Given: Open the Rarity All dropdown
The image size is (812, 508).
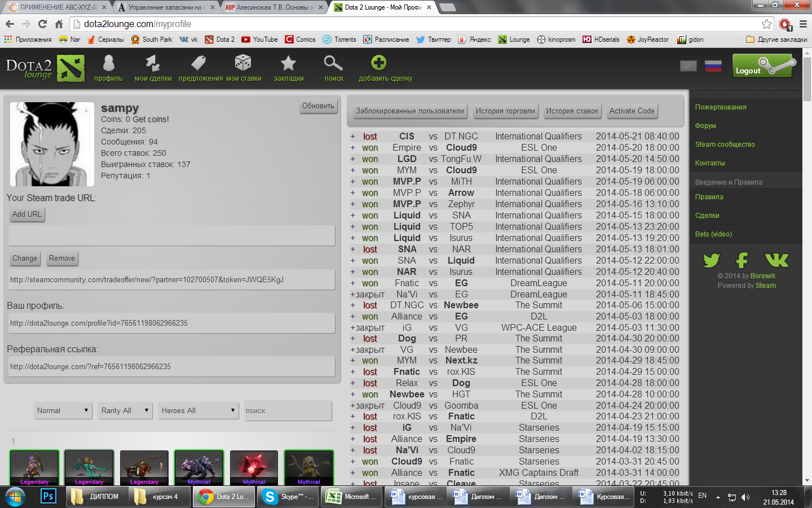Looking at the screenshot, I should point(125,410).
